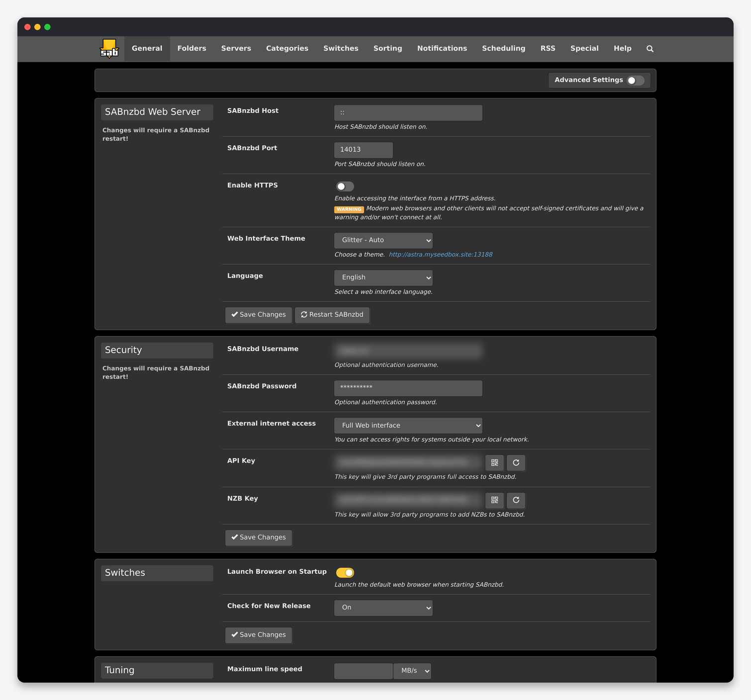The width and height of the screenshot is (751, 700).
Task: Enable the HTTPS toggle
Action: point(345,186)
